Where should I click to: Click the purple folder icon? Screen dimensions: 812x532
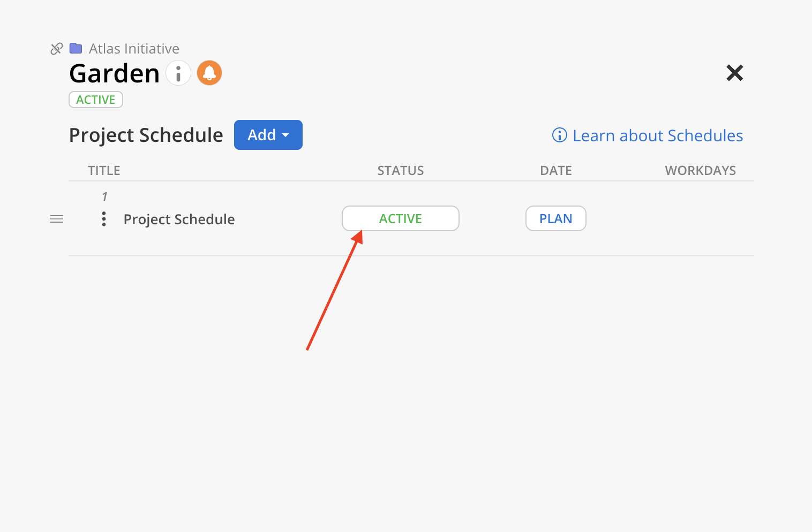76,49
